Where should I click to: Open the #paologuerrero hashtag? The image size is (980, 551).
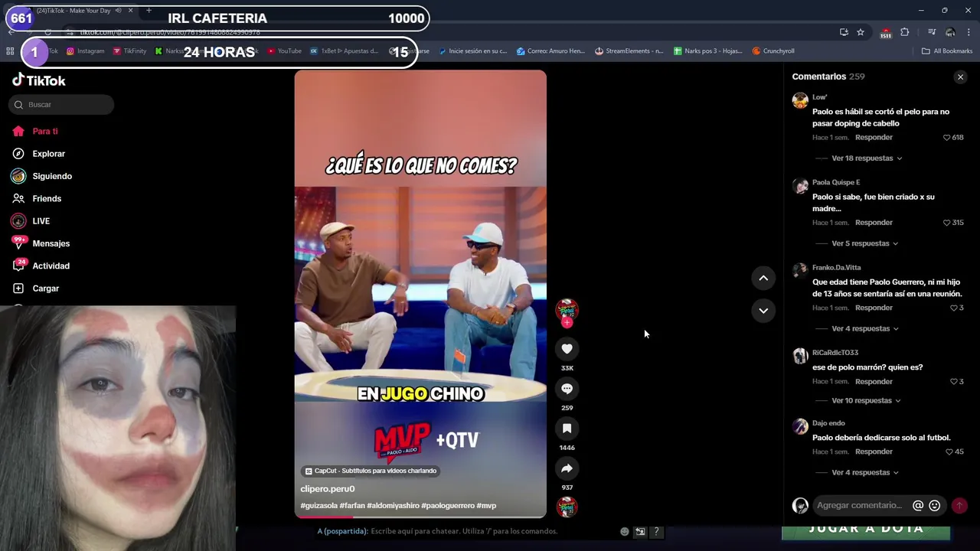(x=449, y=506)
